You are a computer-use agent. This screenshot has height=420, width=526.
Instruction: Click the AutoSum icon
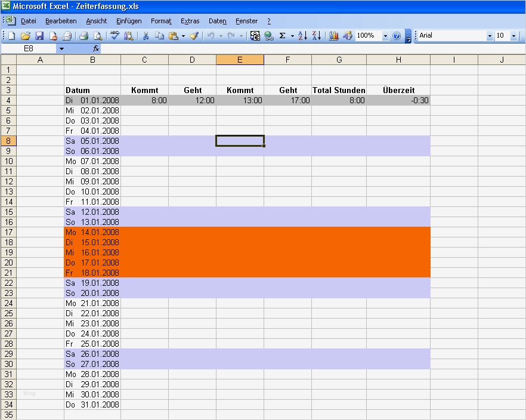[x=283, y=36]
